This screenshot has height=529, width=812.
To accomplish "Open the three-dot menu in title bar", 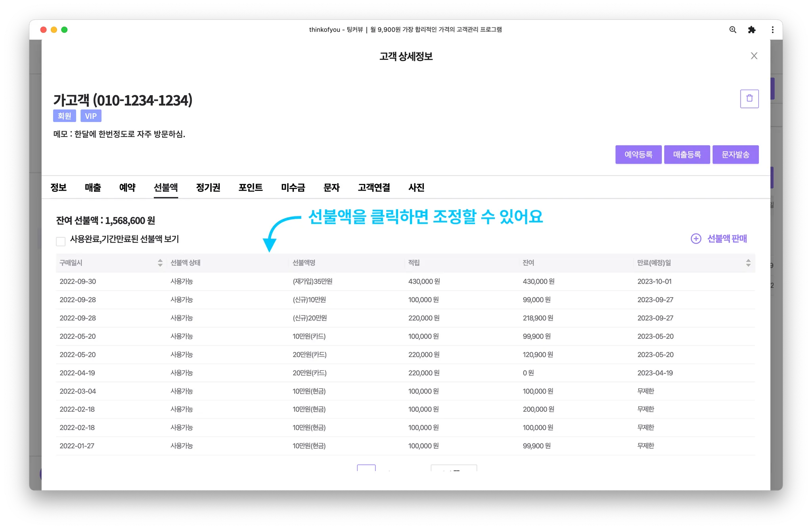I will [x=772, y=30].
